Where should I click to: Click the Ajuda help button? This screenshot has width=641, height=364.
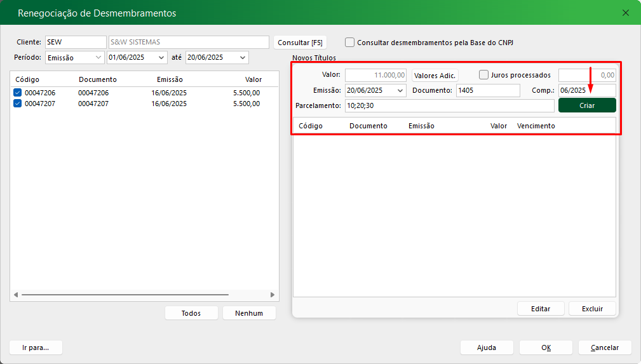tap(487, 347)
